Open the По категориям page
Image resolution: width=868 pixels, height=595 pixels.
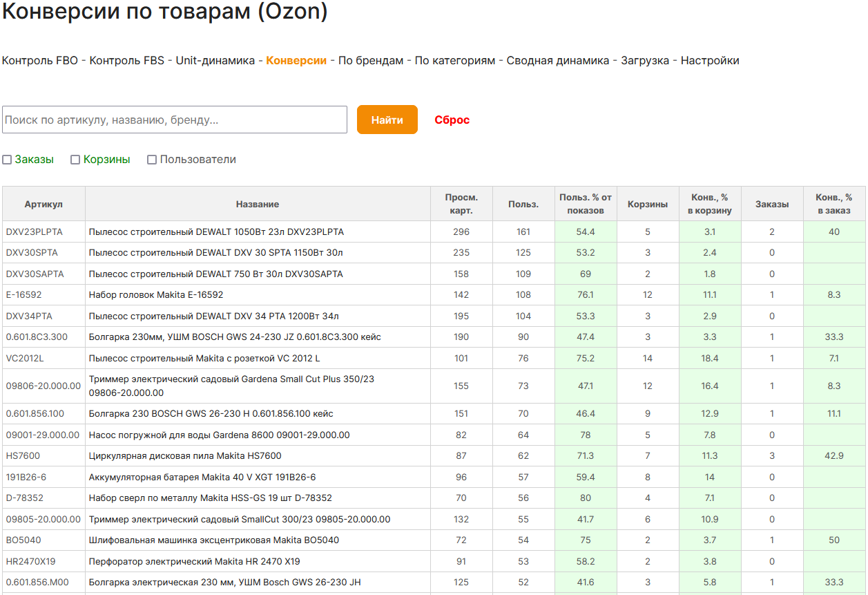tap(455, 61)
